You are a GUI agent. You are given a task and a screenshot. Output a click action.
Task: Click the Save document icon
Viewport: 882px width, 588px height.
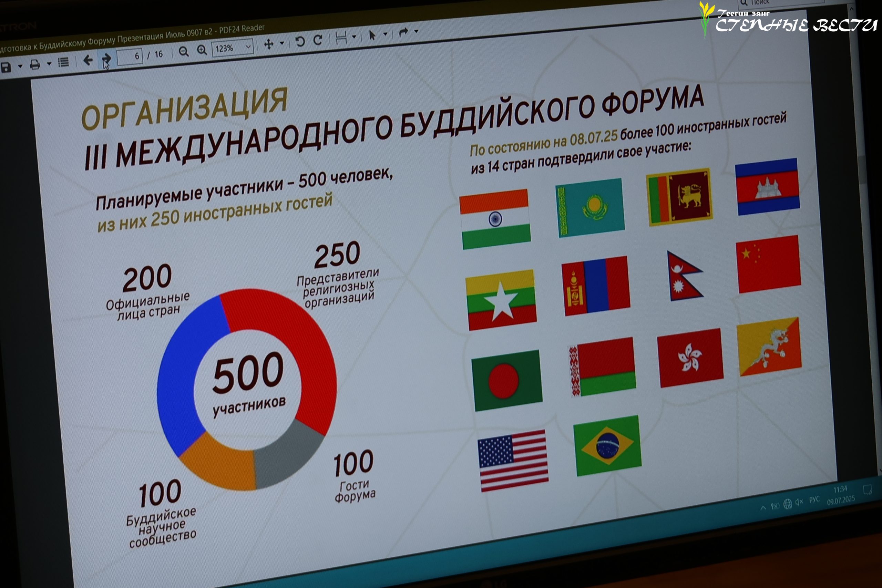click(x=6, y=68)
